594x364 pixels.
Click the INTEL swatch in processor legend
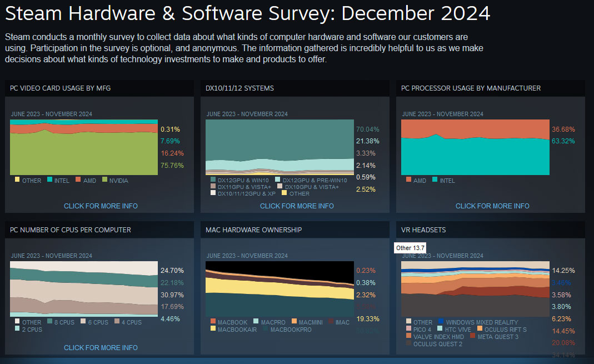coord(435,179)
